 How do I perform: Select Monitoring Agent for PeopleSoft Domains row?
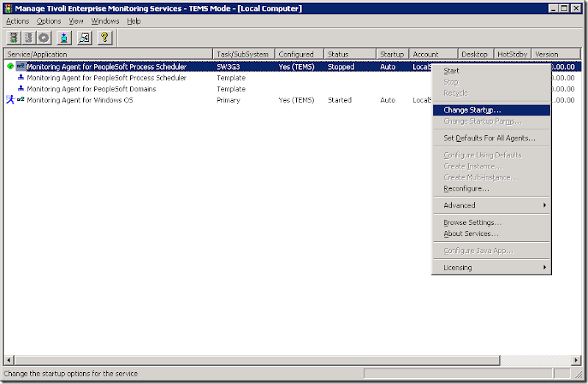click(x=91, y=89)
